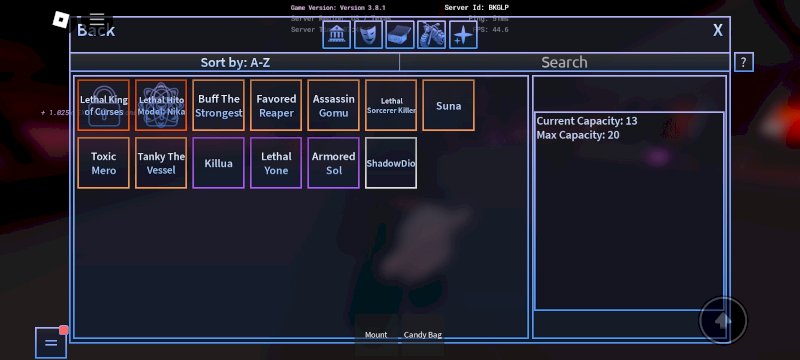Click the Current Capacity: 13 text
Screen dimensions: 800x360
[587, 121]
